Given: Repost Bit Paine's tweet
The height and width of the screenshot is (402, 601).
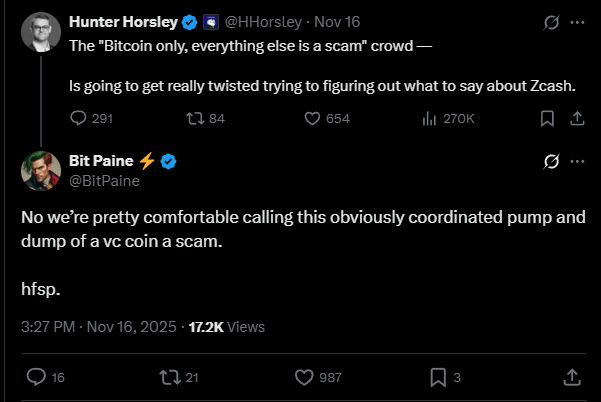Looking at the screenshot, I should (x=169, y=377).
